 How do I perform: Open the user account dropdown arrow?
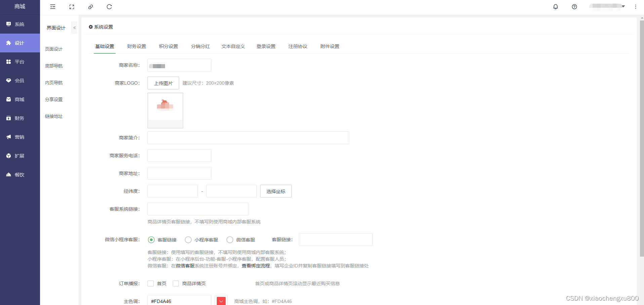[x=623, y=6]
